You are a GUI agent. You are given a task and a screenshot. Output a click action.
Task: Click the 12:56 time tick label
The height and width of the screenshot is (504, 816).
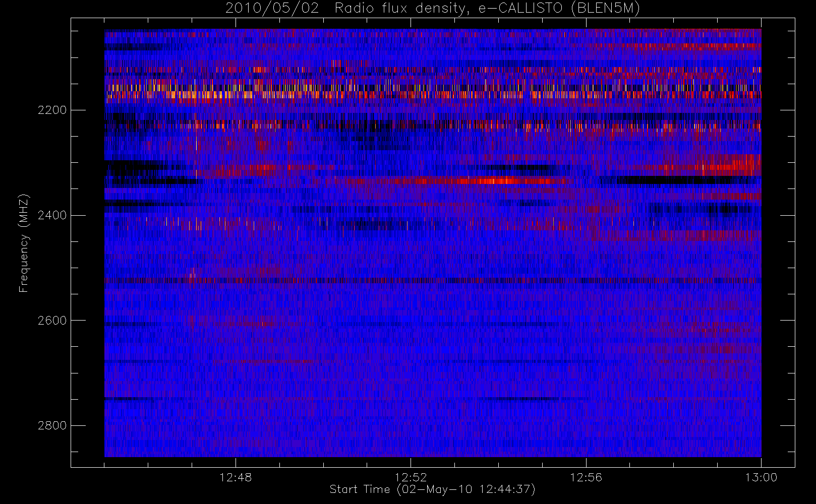click(586, 477)
